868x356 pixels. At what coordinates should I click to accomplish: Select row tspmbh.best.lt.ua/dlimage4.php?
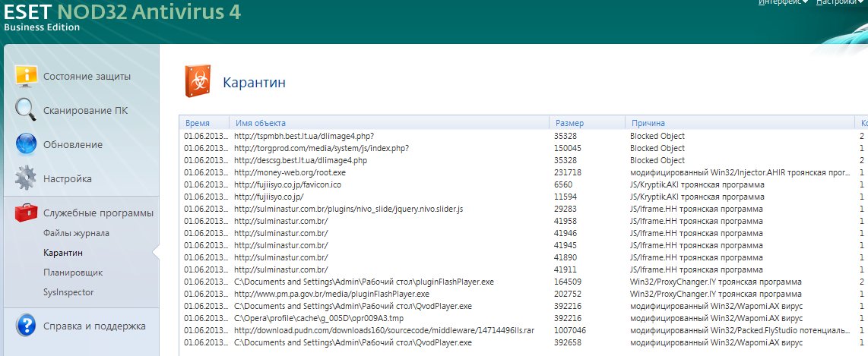pyautogui.click(x=524, y=136)
